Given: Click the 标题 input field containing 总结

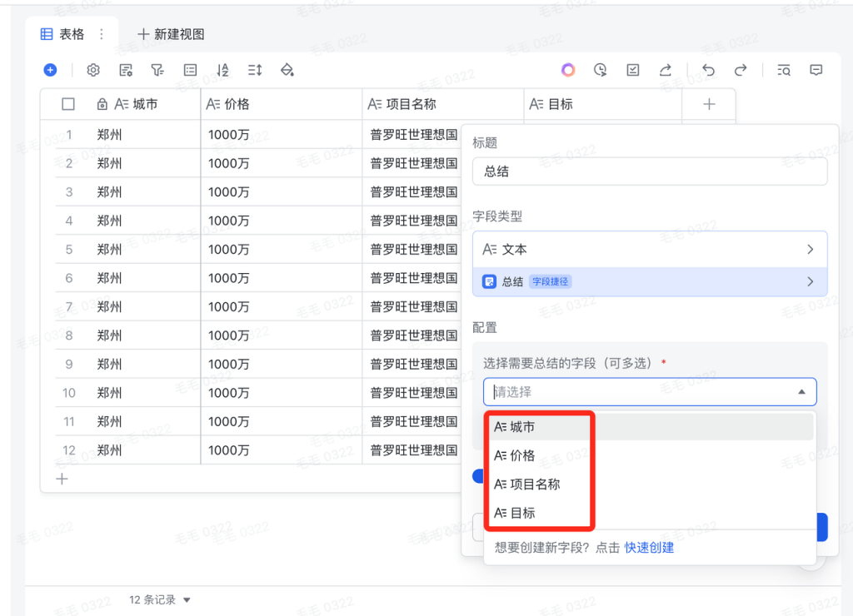Looking at the screenshot, I should [650, 171].
